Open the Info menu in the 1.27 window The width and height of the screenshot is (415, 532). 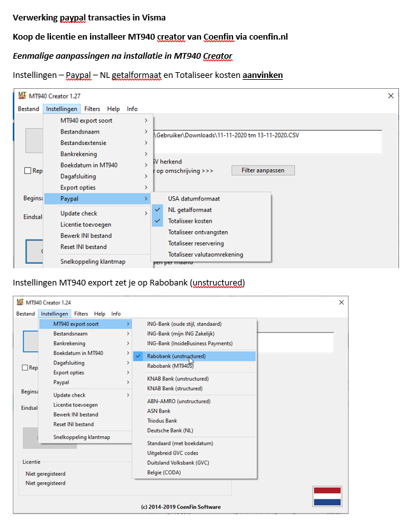pos(132,109)
